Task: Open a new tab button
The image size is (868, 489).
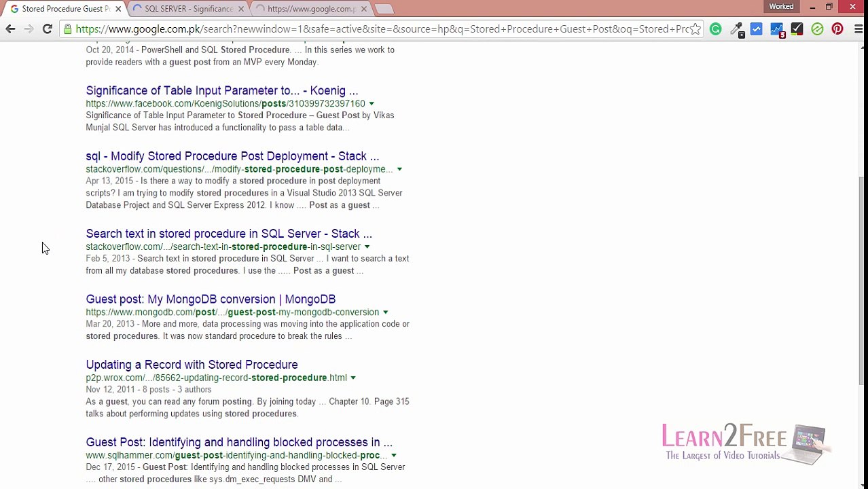Action: [x=384, y=9]
